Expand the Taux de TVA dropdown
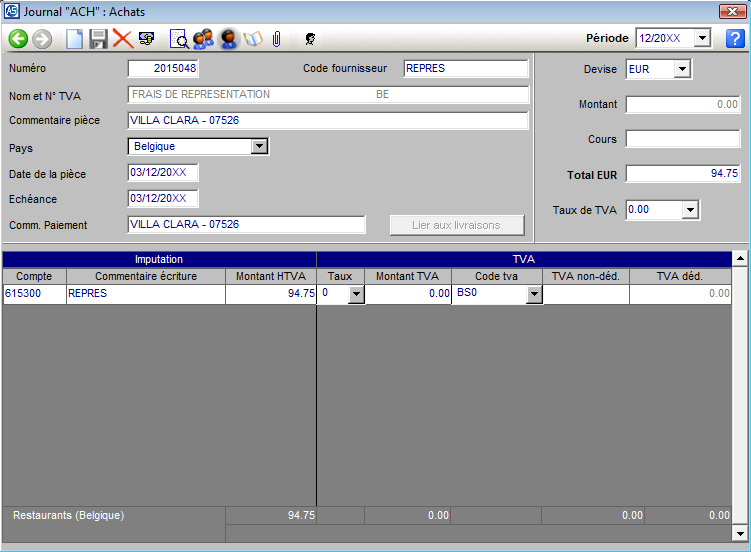Viewport: 751px width, 552px height. click(689, 210)
